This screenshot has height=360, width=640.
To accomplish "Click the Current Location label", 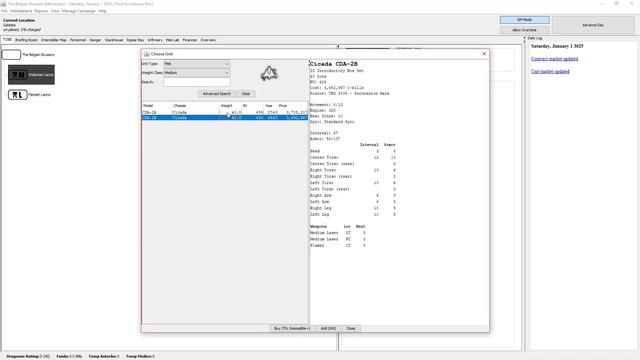I will [x=19, y=20].
